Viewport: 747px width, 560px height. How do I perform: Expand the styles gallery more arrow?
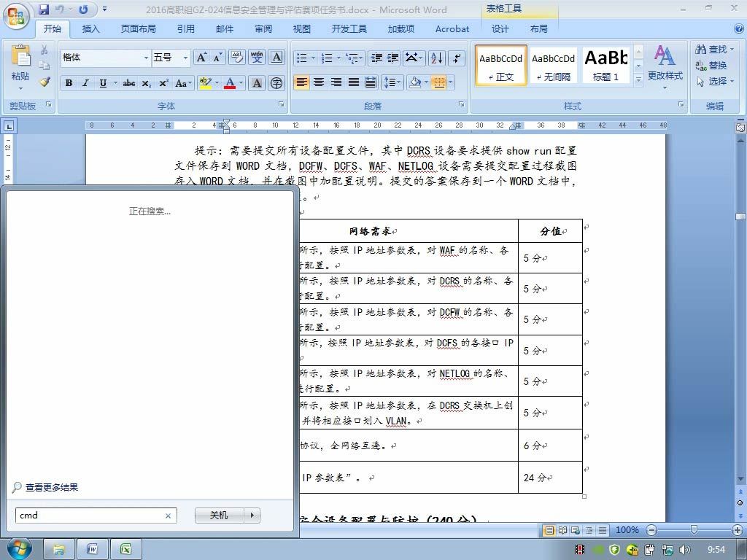click(x=639, y=80)
